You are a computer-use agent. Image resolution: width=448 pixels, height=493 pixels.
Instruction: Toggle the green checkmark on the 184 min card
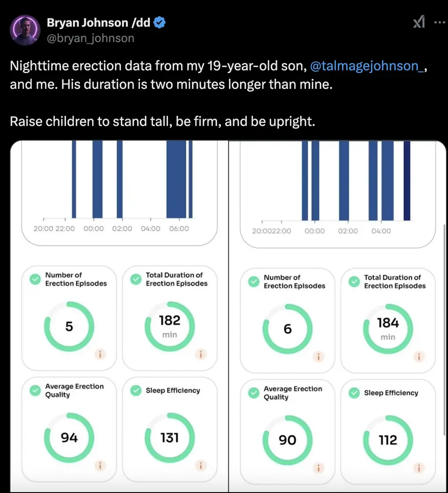[x=354, y=282]
